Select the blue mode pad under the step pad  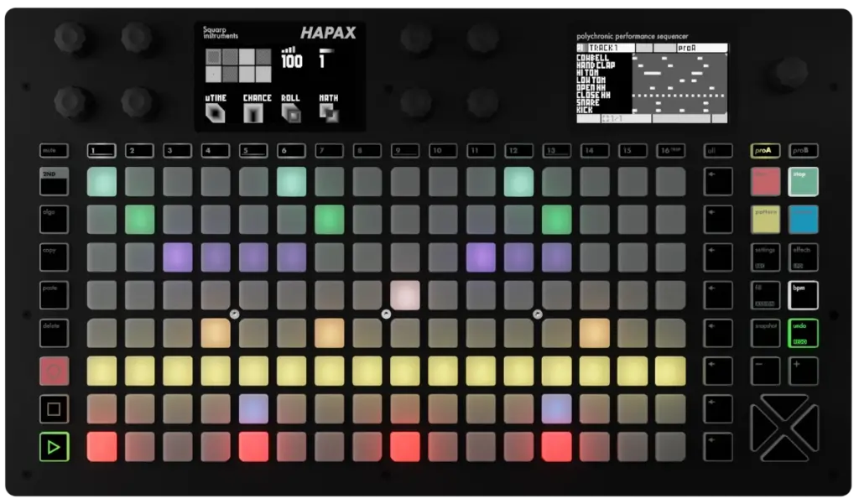tap(803, 220)
